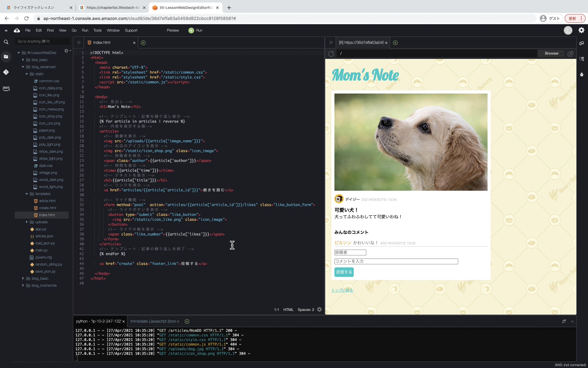Screen dimensions: 588x368
Task: Open style.css in file tree
Action: (46, 165)
